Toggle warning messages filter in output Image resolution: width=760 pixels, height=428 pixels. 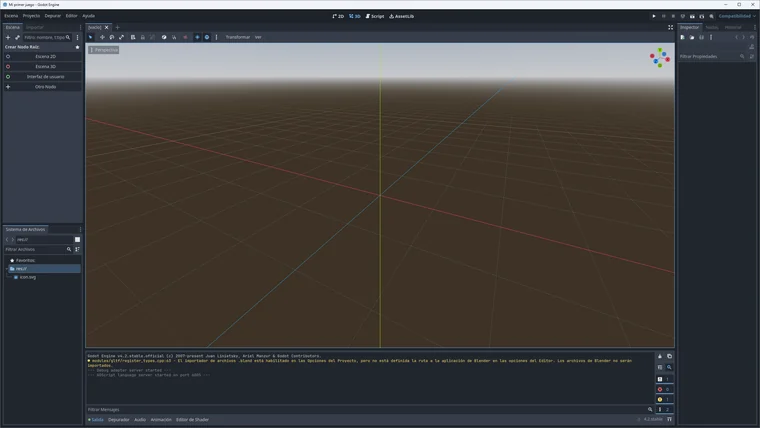tap(664, 399)
